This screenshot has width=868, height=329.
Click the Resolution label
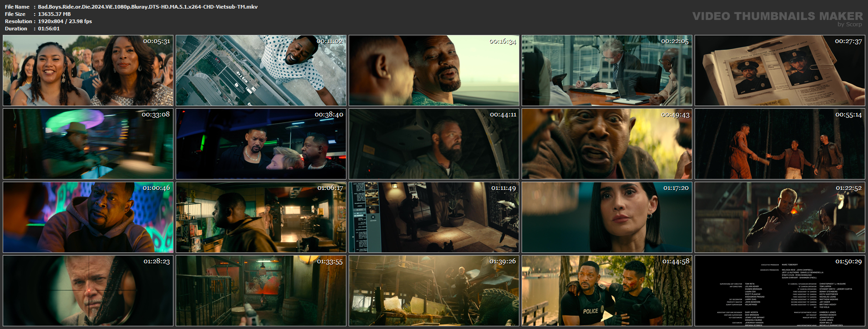19,21
